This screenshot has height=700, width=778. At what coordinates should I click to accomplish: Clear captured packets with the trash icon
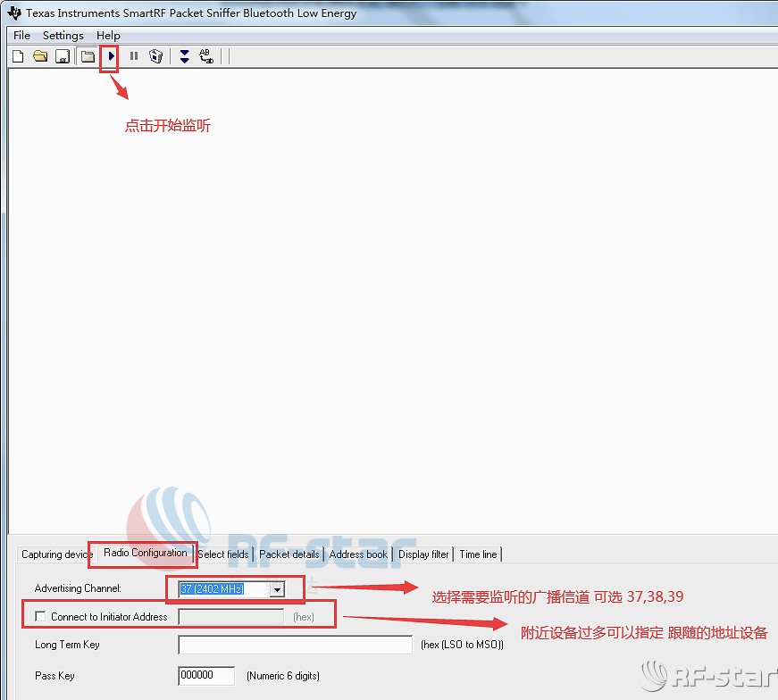pyautogui.click(x=155, y=56)
